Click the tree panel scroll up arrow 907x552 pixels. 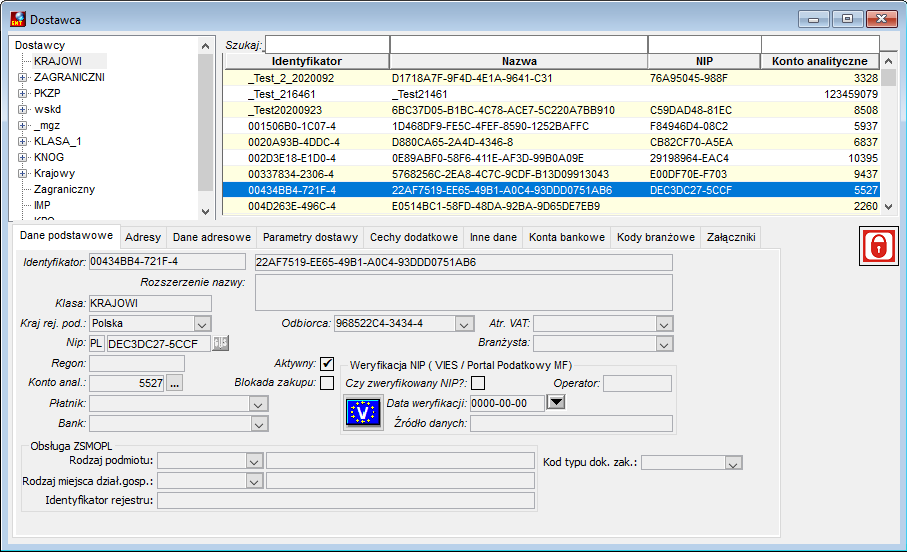205,46
